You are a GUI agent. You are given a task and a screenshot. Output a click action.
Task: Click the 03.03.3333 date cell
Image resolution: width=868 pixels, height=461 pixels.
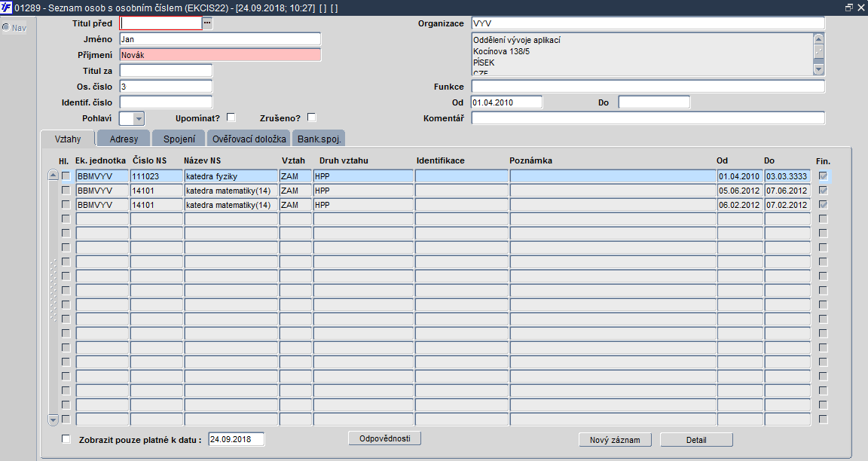[787, 176]
